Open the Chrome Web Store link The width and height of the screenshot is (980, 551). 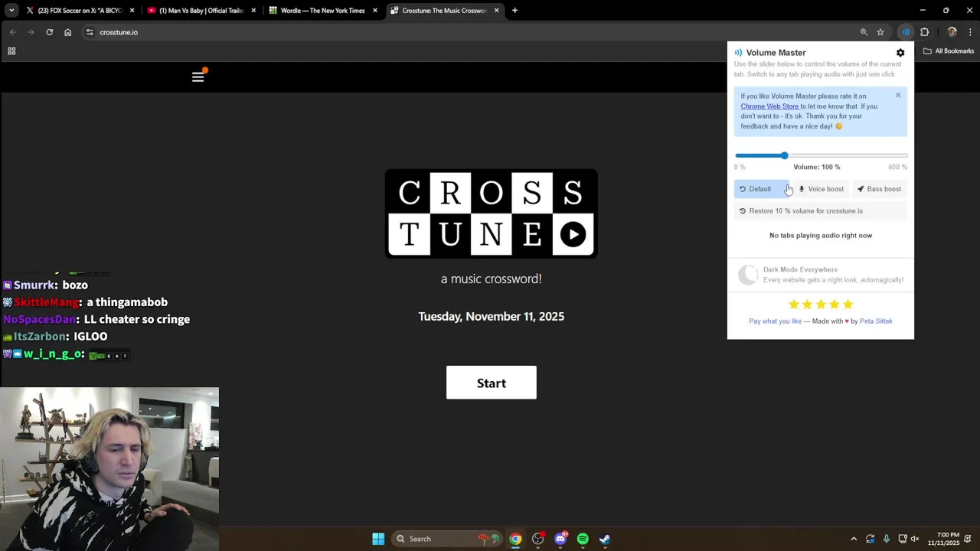[x=769, y=106]
